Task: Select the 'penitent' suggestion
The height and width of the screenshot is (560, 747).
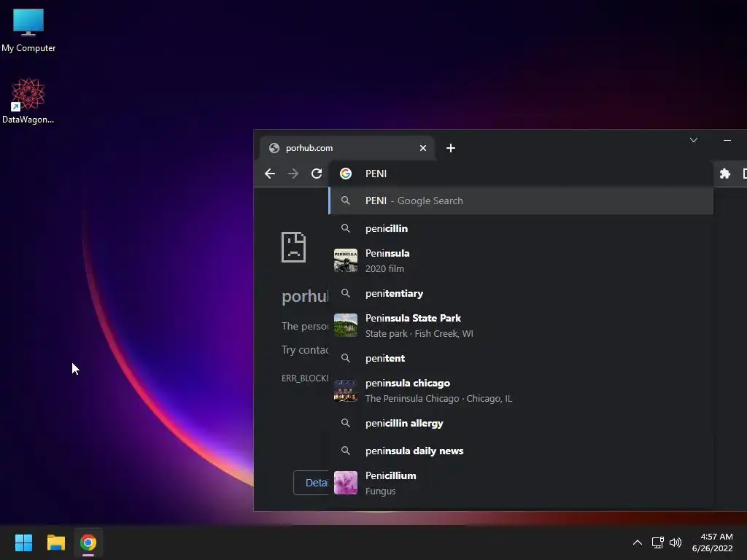Action: pos(521,358)
